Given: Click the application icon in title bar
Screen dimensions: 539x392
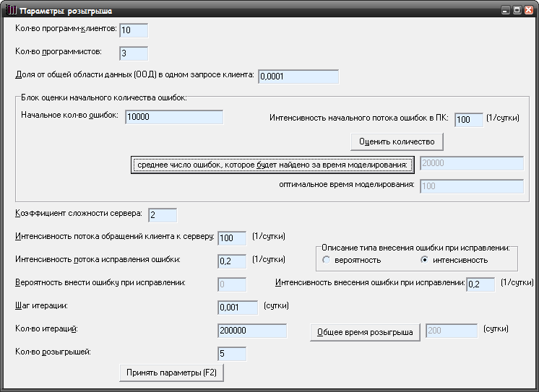Looking at the screenshot, I should tap(12, 10).
